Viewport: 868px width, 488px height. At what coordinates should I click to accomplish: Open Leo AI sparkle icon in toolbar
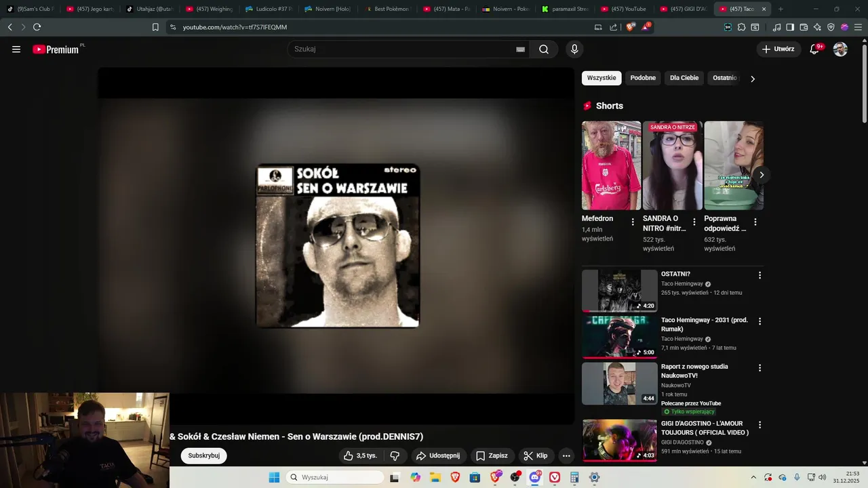click(817, 27)
